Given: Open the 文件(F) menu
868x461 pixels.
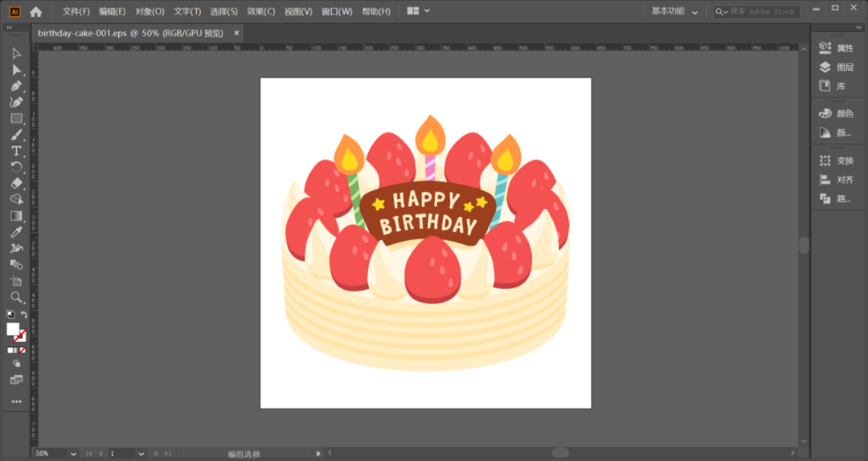Looking at the screenshot, I should (x=76, y=11).
